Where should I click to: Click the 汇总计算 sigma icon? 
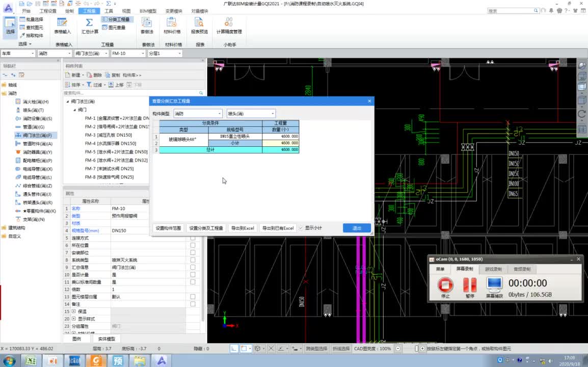click(x=90, y=23)
